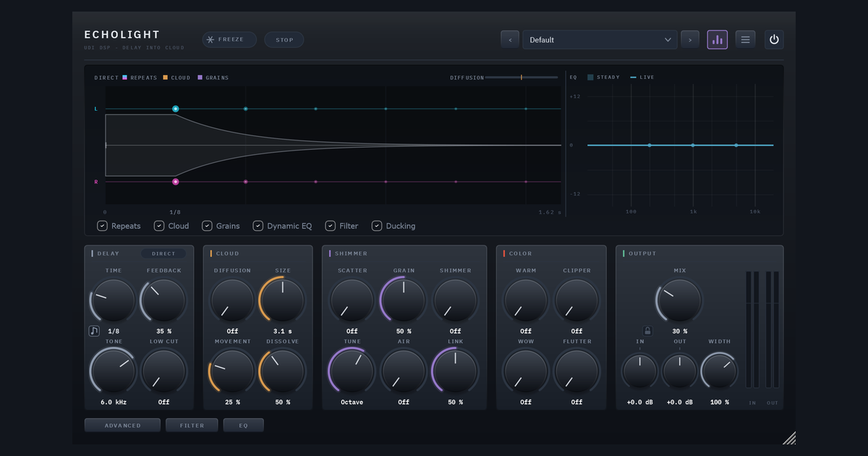Toggle the Dynamic EQ checkbox
The width and height of the screenshot is (868, 456).
tap(258, 226)
